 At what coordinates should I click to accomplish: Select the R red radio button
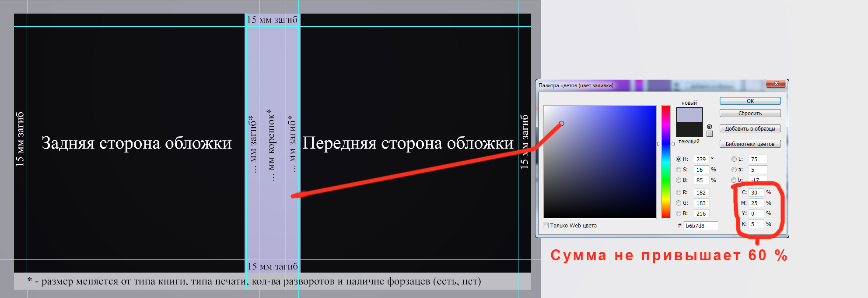(679, 192)
